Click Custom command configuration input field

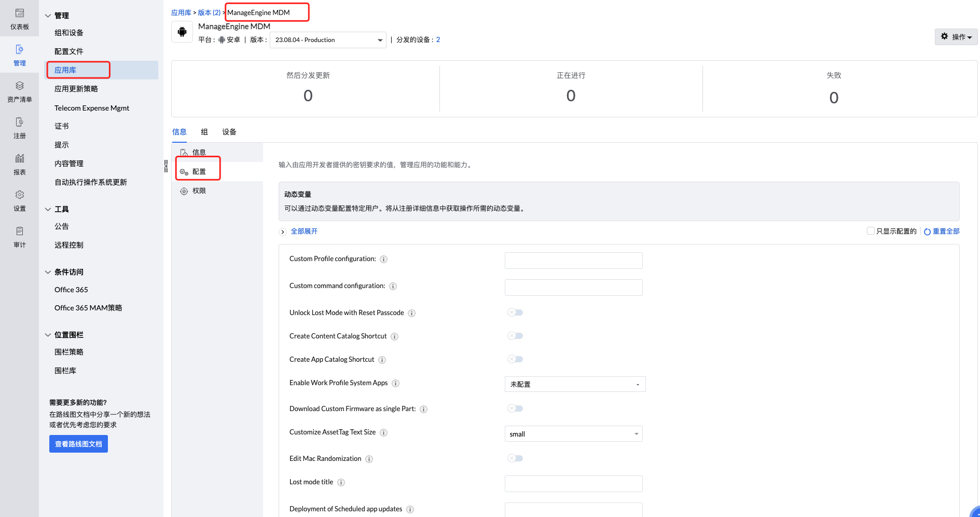pos(573,288)
